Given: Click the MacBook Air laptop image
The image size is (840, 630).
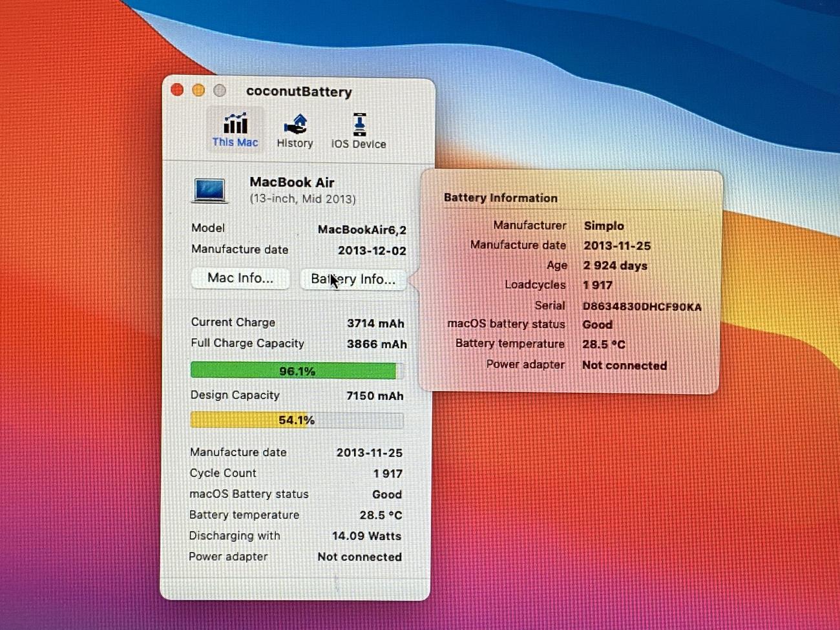Looking at the screenshot, I should [x=210, y=191].
